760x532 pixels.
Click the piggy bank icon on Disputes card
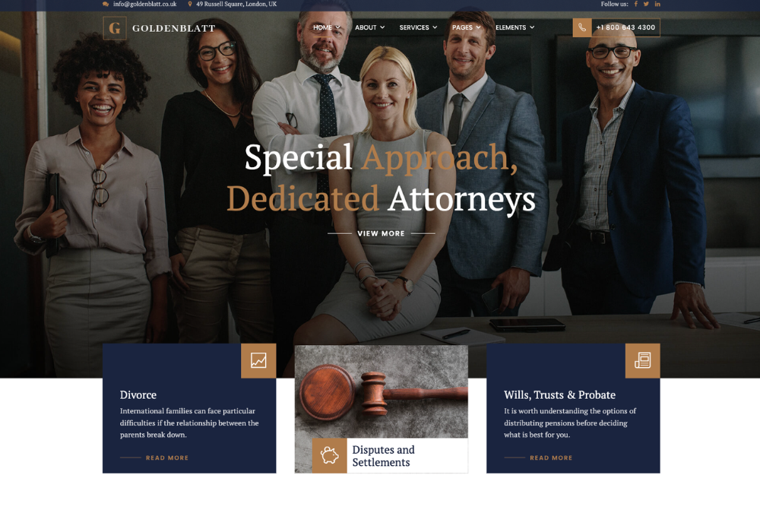click(329, 455)
